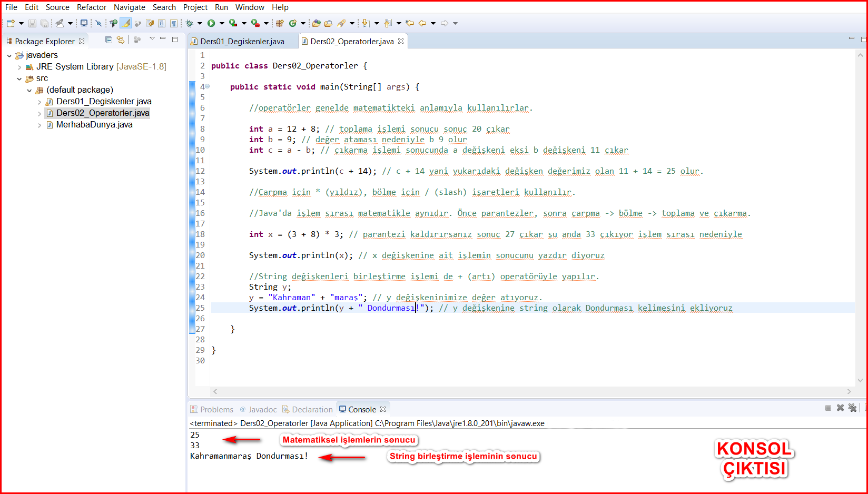The image size is (868, 494).
Task: Click the Save All toolbar icon
Action: point(44,23)
